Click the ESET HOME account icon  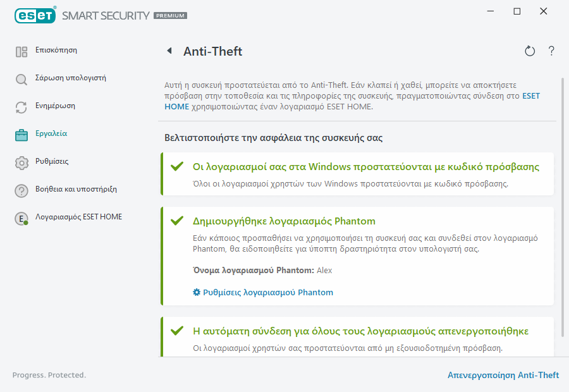[21, 217]
